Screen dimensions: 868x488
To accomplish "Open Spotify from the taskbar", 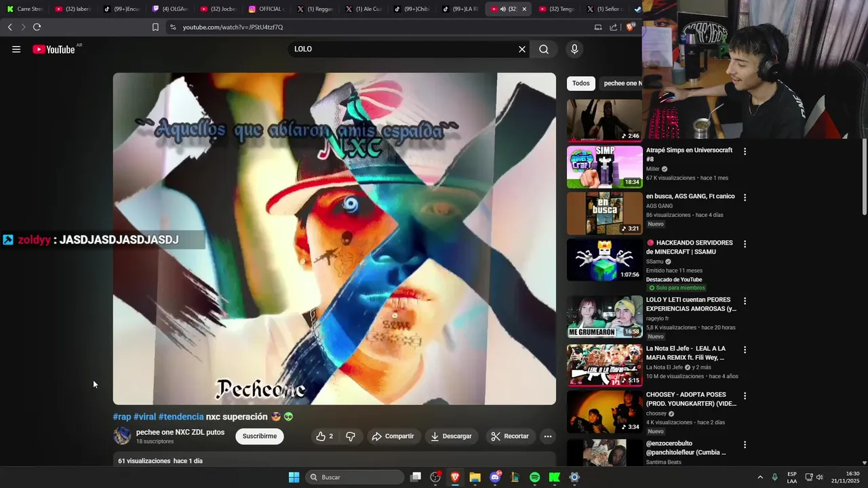I will (534, 477).
